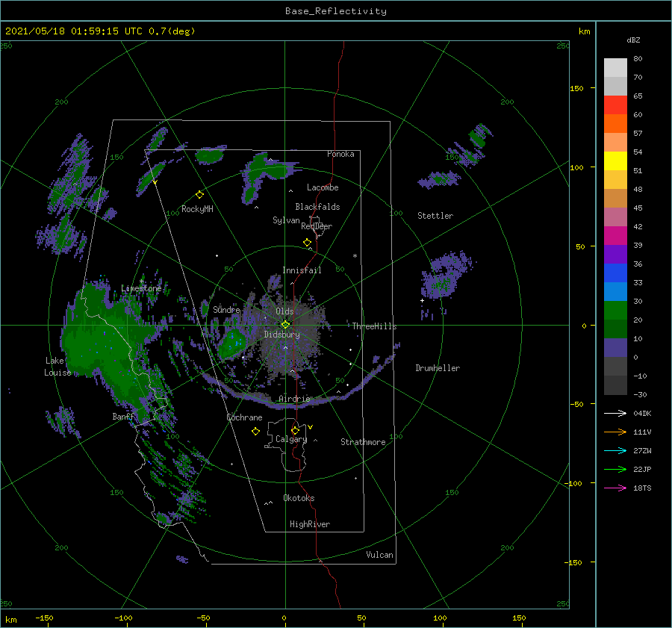Select the yellow diamond marker near RockyMH
672x628 pixels.
pyautogui.click(x=199, y=195)
